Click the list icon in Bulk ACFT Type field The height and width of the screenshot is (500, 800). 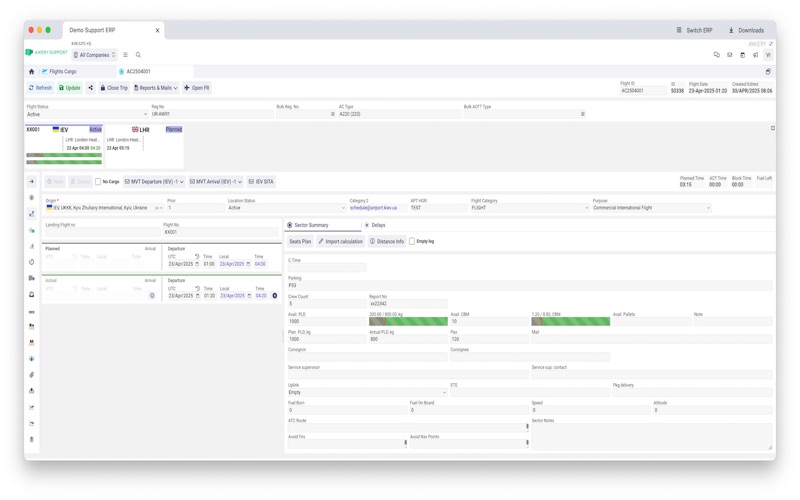(582, 114)
